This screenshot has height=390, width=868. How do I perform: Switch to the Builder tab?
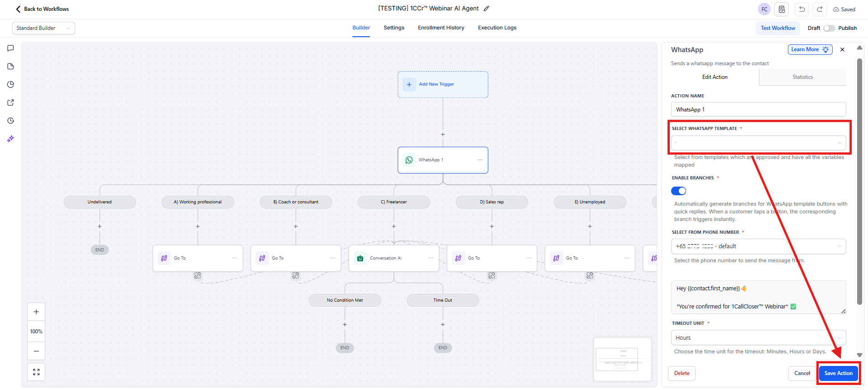click(x=361, y=28)
